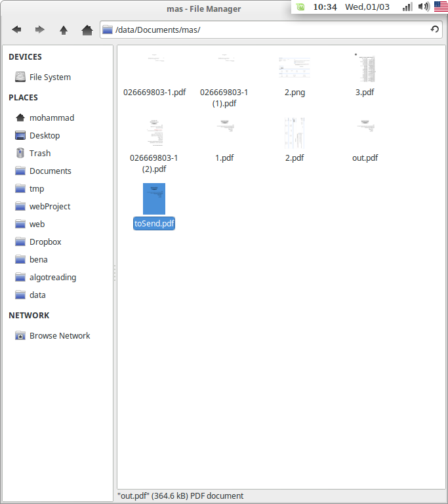Open the US flag keyboard layout indicator
This screenshot has width=448, height=504.
440,7
